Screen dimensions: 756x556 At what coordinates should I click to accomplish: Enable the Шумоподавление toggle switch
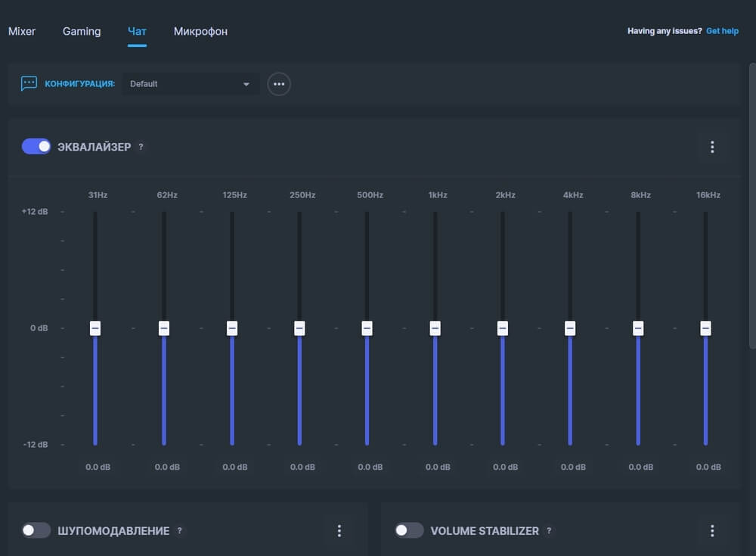click(x=36, y=531)
